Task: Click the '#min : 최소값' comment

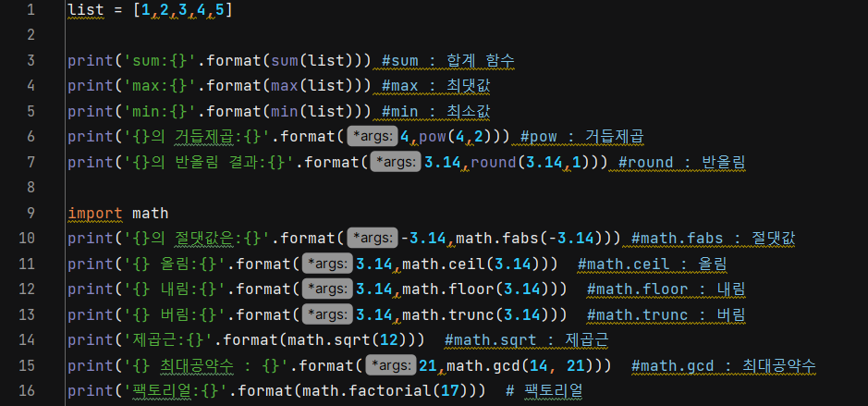Action: click(x=435, y=112)
